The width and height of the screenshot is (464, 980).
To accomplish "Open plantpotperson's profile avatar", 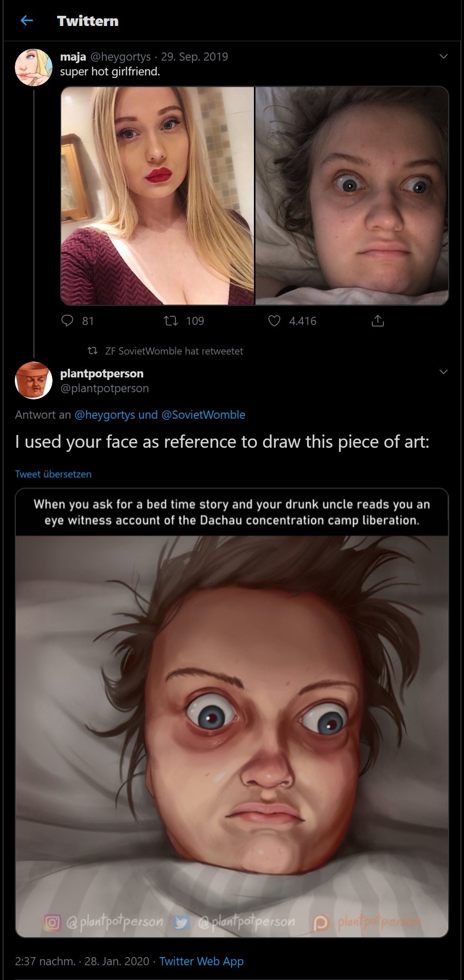I will (x=34, y=380).
